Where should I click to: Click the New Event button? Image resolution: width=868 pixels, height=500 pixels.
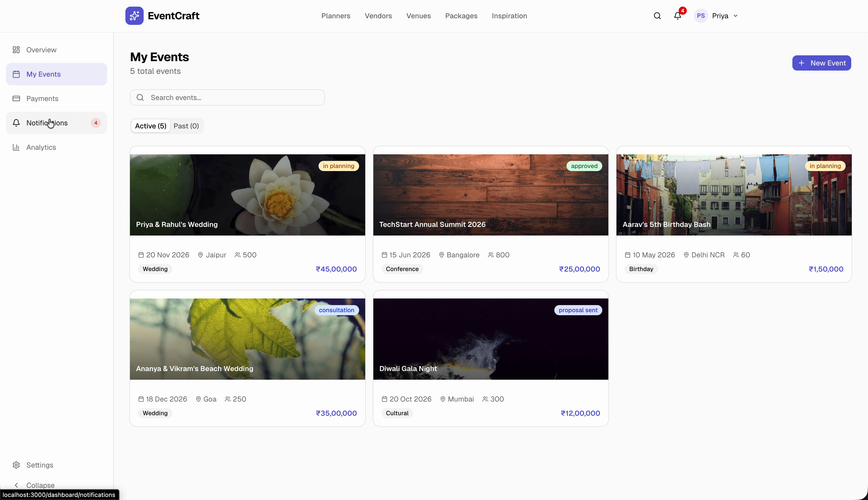[821, 63]
